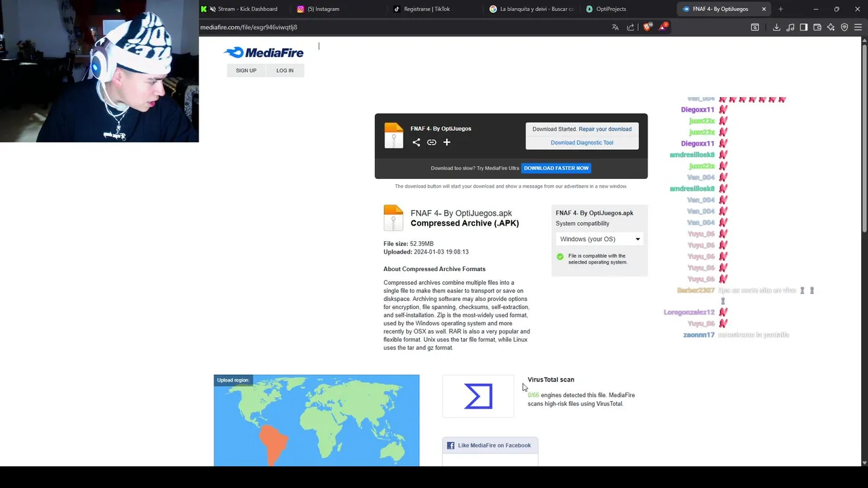The width and height of the screenshot is (868, 488).
Task: Click the Upload region label on map
Action: point(233,380)
